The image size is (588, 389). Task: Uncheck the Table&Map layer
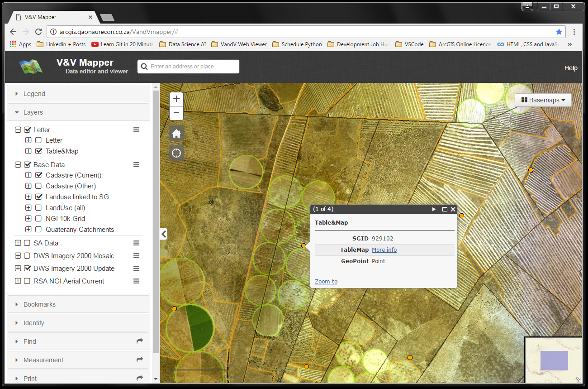pyautogui.click(x=38, y=151)
